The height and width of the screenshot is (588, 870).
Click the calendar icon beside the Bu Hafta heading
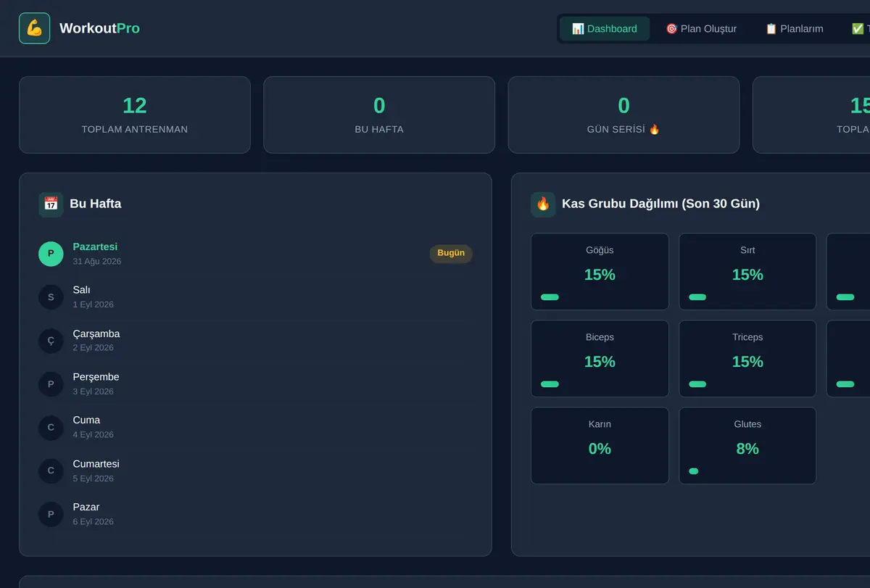pyautogui.click(x=51, y=204)
